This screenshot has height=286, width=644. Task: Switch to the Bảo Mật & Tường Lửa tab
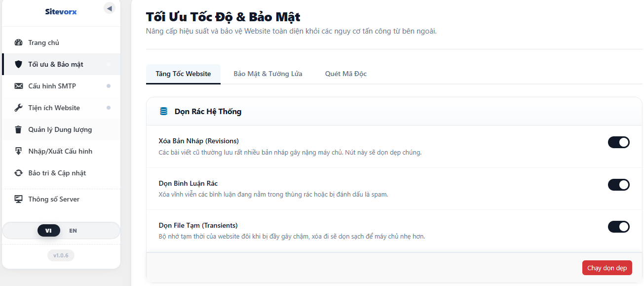click(x=268, y=74)
